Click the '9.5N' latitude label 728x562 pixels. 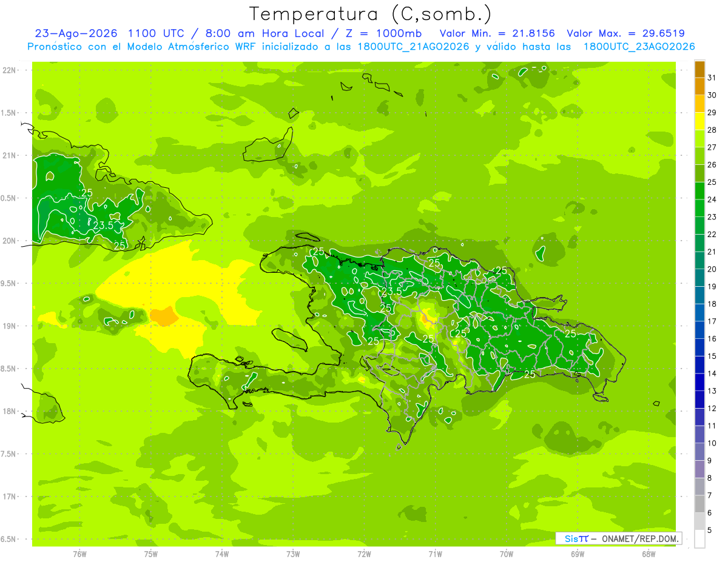(x=8, y=283)
